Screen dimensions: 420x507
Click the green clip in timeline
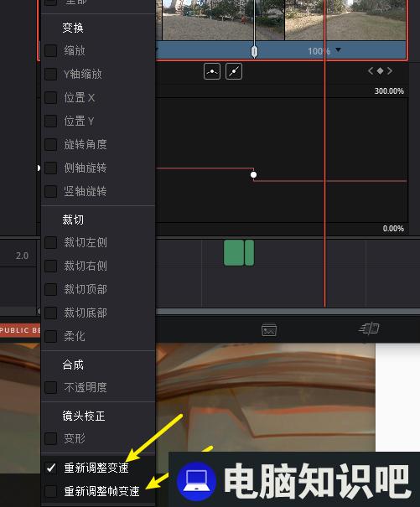click(x=239, y=253)
